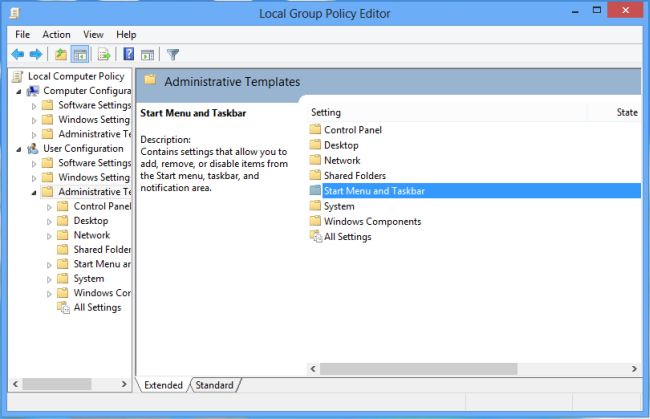The width and height of the screenshot is (650, 419).
Task: Click Control Panel folder icon in list
Action: (315, 129)
